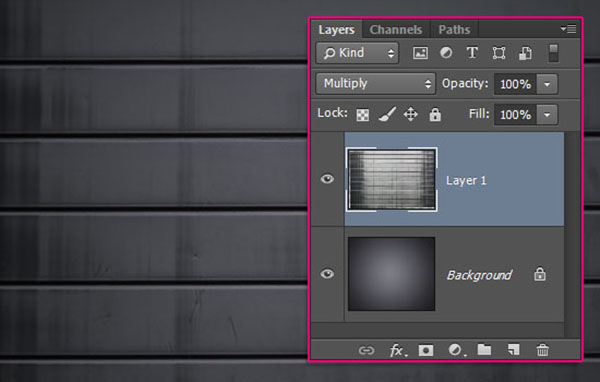This screenshot has height=382, width=600.
Task: Filter layers by pixel layers icon
Action: tap(420, 53)
